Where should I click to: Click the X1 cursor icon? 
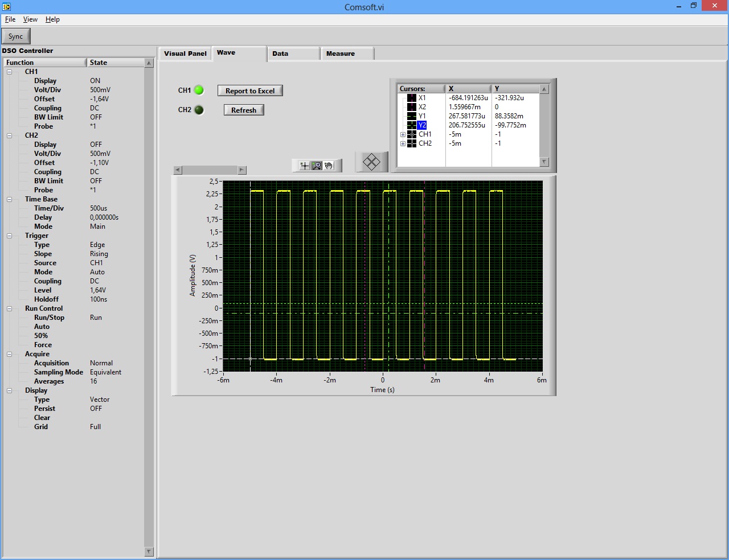point(411,98)
